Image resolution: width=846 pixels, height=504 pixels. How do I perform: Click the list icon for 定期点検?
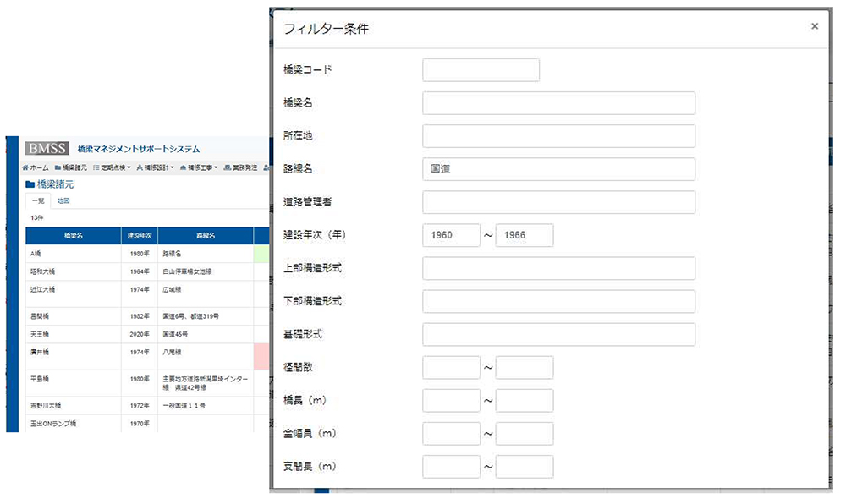tap(96, 167)
